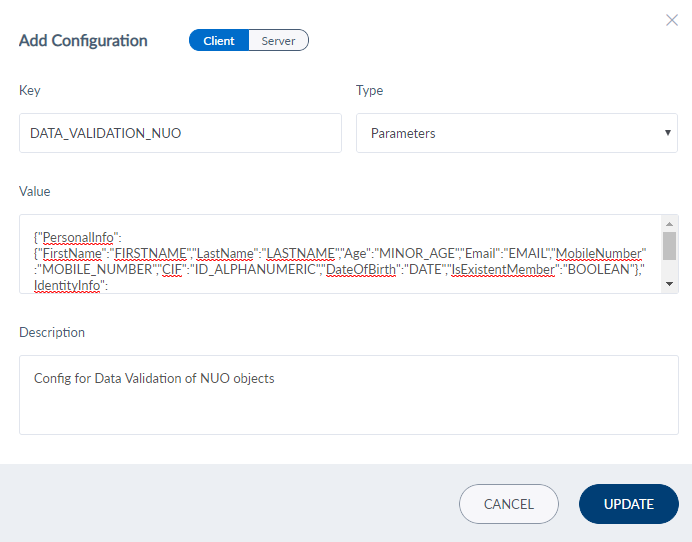
Task: Click the Value field label
Action: click(35, 191)
